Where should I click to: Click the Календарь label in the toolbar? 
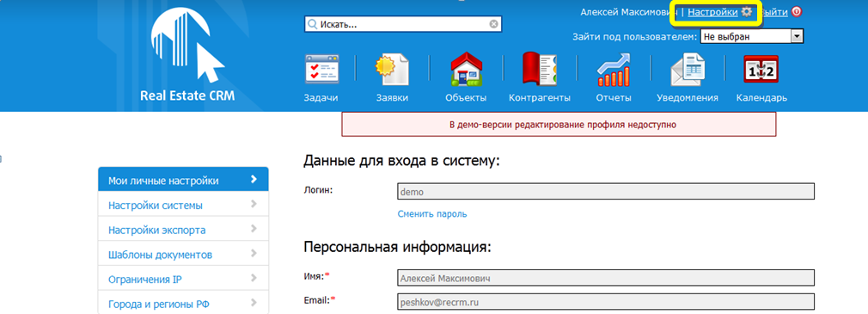[761, 98]
